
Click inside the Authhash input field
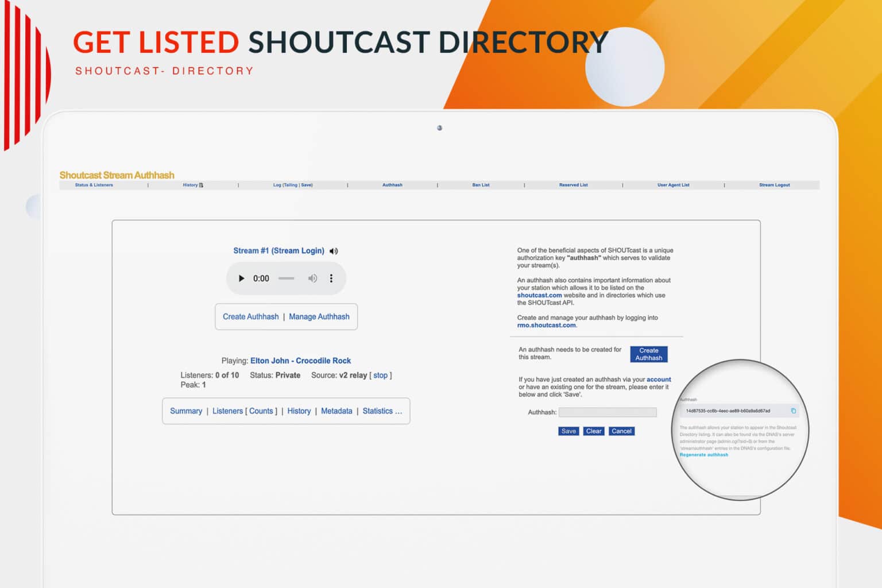608,412
